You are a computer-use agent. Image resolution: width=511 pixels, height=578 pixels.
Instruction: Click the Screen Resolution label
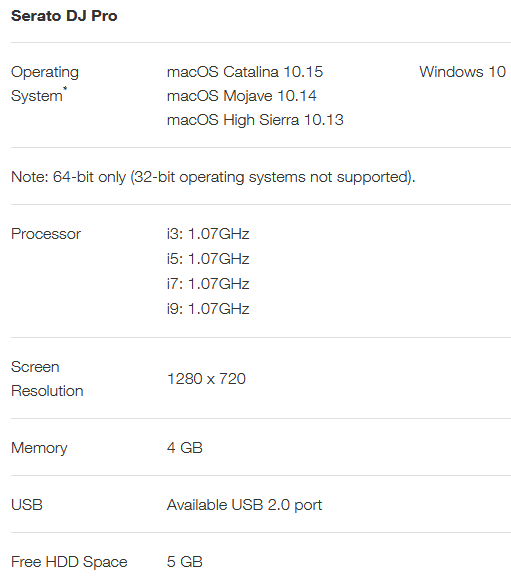tap(47, 379)
